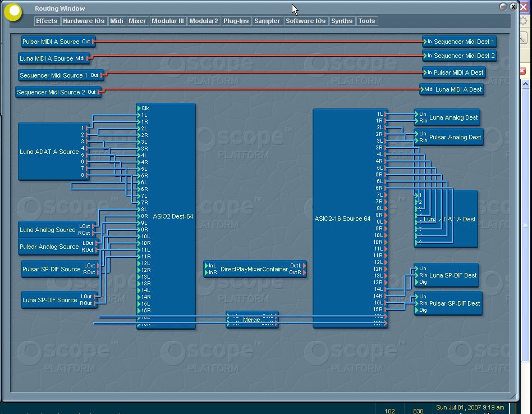Open the Synths menu
Screen dimensions: 532x414
pyautogui.click(x=342, y=21)
